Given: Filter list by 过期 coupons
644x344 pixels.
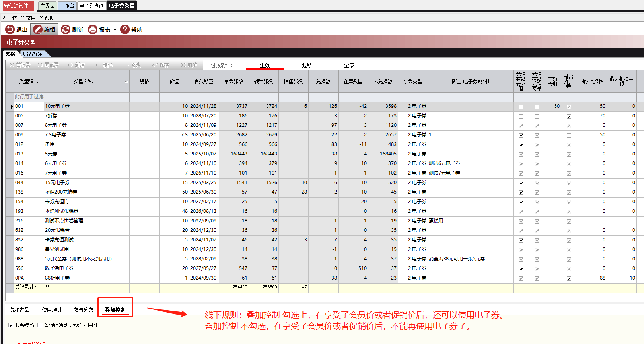Looking at the screenshot, I should click(307, 65).
